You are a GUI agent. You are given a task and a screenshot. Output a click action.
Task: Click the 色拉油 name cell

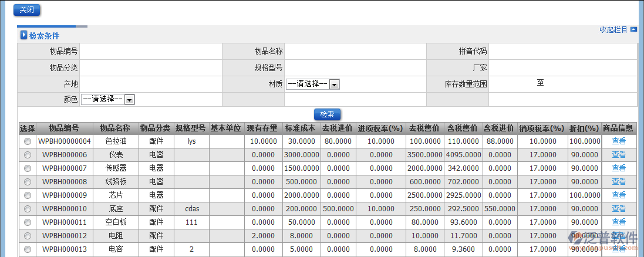click(116, 141)
